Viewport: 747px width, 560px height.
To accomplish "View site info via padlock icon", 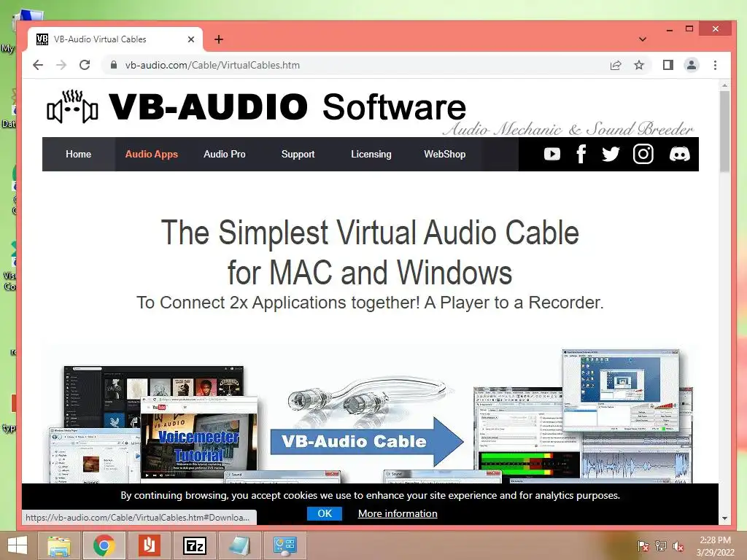I will (x=113, y=65).
